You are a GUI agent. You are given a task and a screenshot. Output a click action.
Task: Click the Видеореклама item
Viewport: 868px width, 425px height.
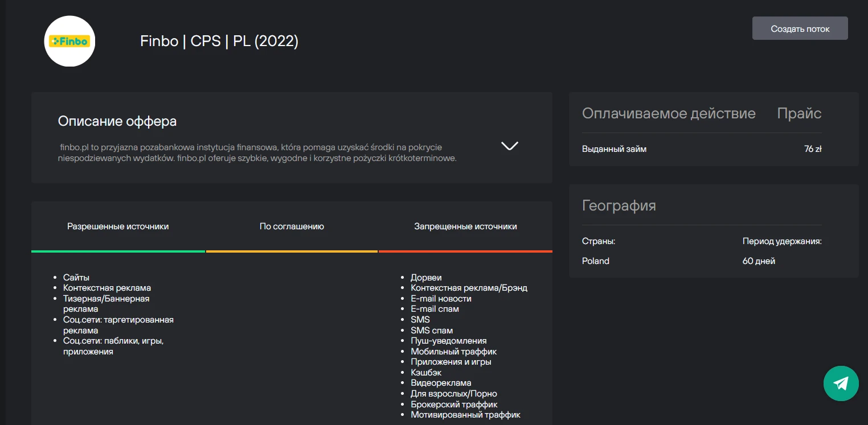(441, 383)
